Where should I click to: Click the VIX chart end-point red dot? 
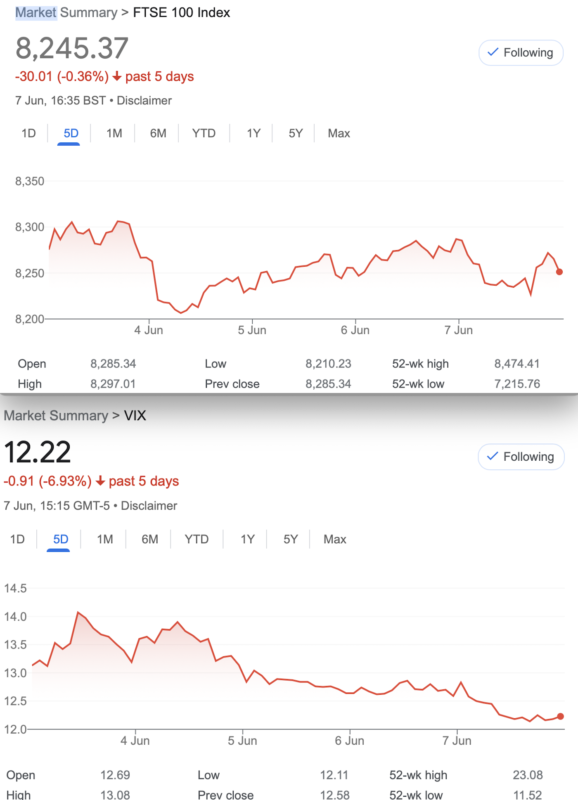coord(561,716)
